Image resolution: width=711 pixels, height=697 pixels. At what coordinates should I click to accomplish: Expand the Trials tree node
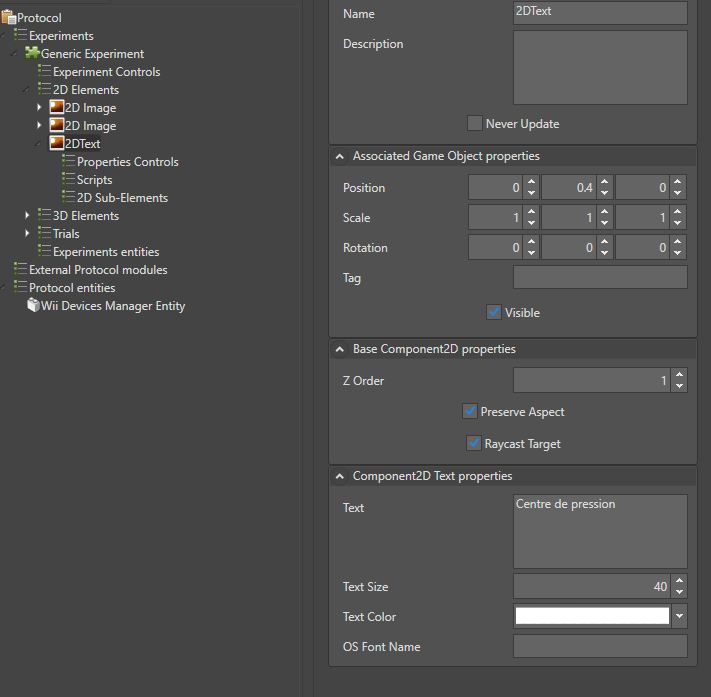point(27,234)
